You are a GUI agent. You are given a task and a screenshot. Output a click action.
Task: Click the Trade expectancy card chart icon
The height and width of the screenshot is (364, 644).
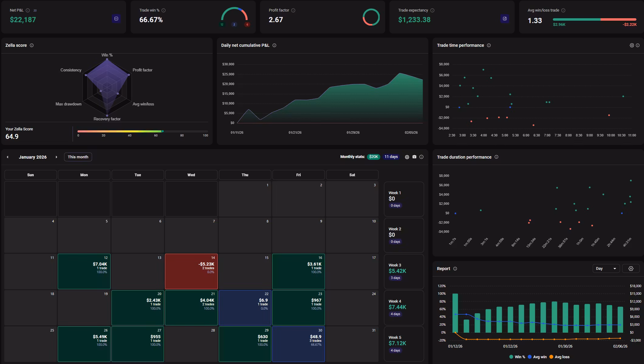(x=505, y=19)
